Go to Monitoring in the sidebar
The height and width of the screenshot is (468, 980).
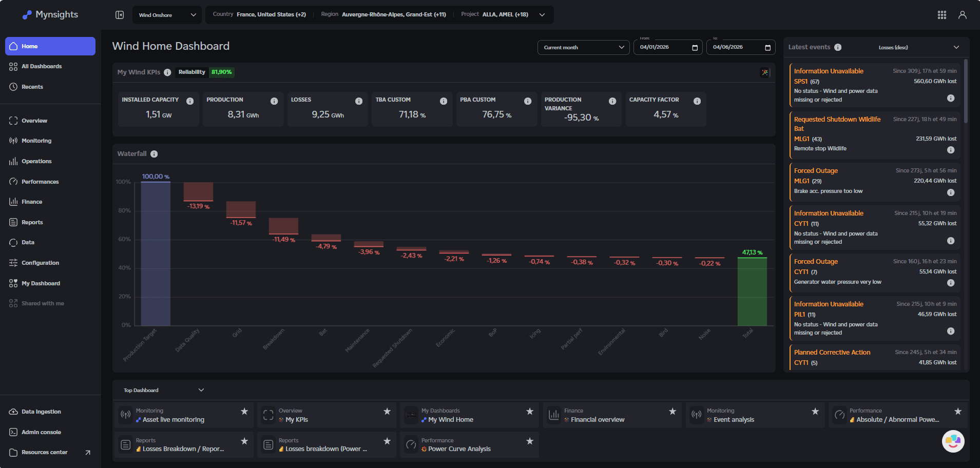[36, 141]
